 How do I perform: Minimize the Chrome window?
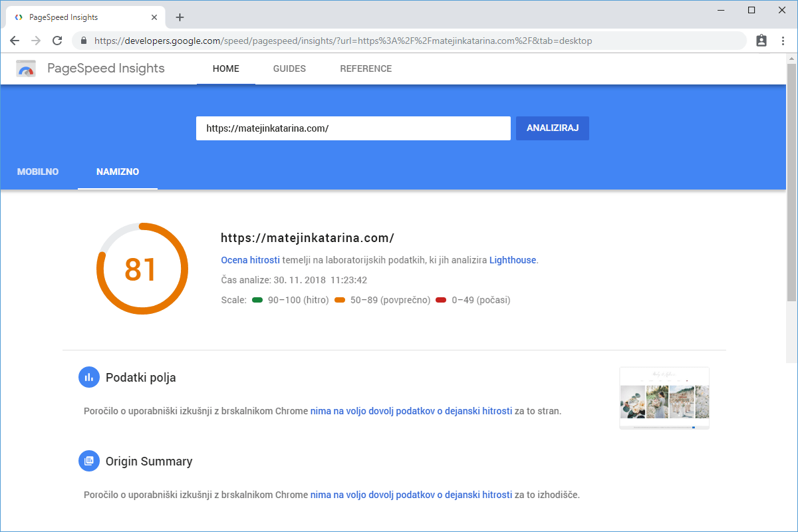click(x=722, y=10)
